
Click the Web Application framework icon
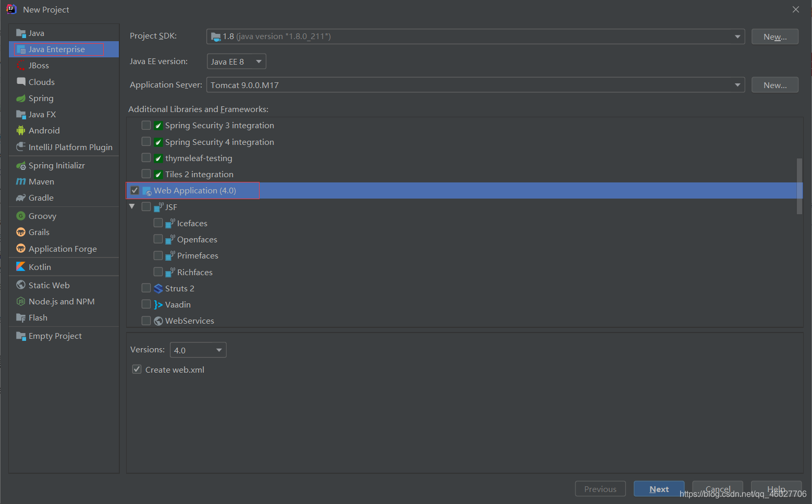[x=147, y=191]
